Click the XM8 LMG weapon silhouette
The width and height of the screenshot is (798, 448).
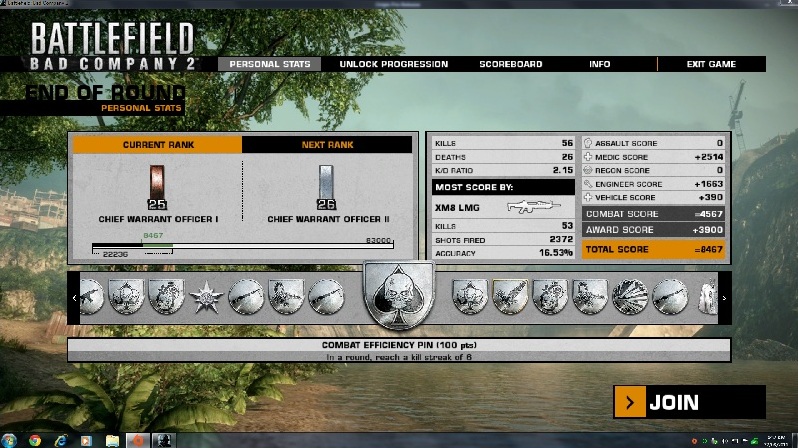tap(532, 207)
